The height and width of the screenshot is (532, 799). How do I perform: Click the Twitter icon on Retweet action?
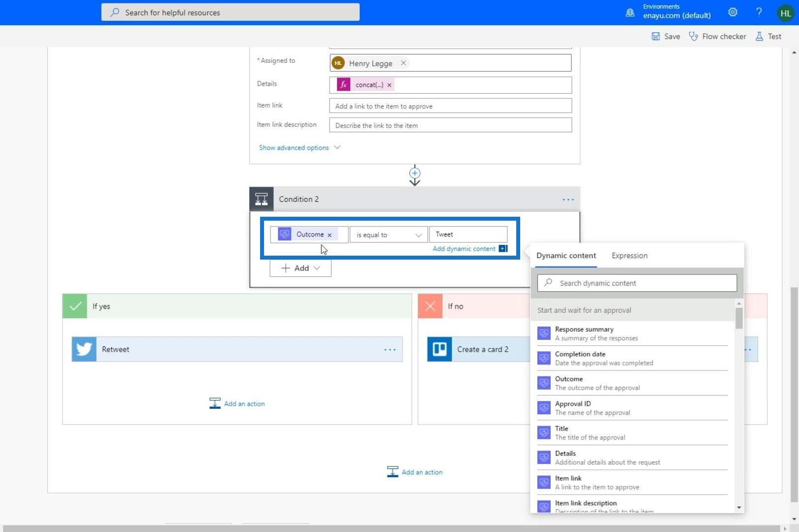tap(84, 349)
